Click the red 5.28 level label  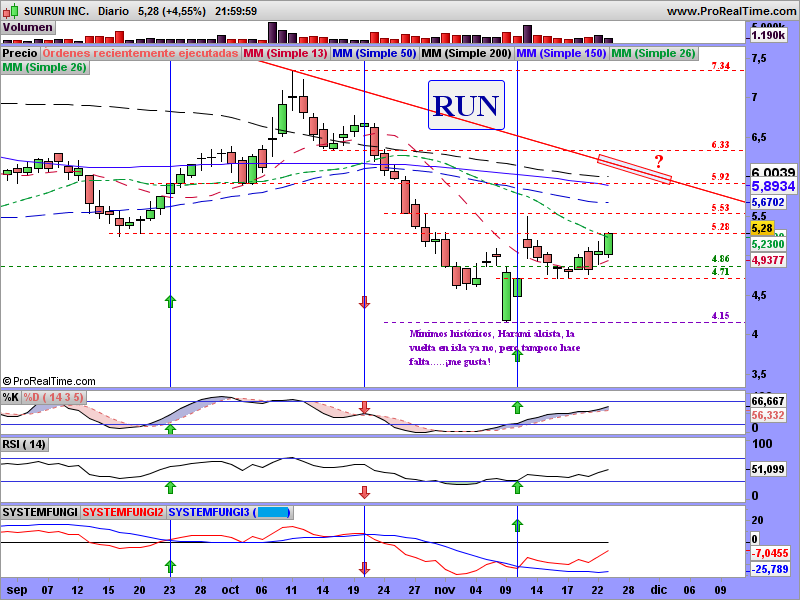click(720, 227)
